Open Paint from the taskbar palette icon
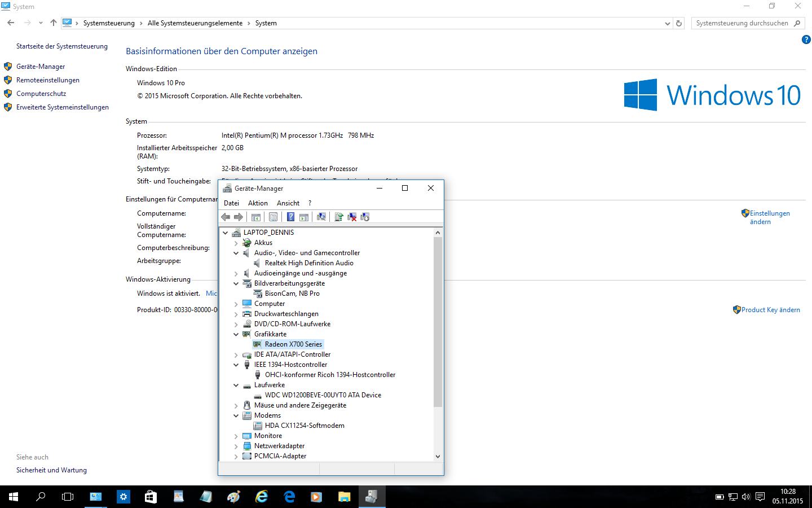 (x=233, y=497)
